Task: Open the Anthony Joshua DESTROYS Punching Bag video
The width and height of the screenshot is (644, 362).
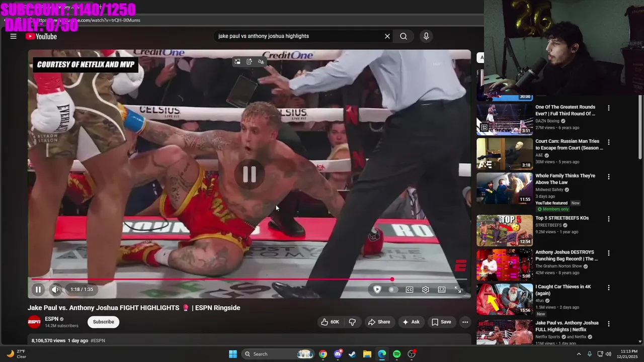Action: pos(567,255)
